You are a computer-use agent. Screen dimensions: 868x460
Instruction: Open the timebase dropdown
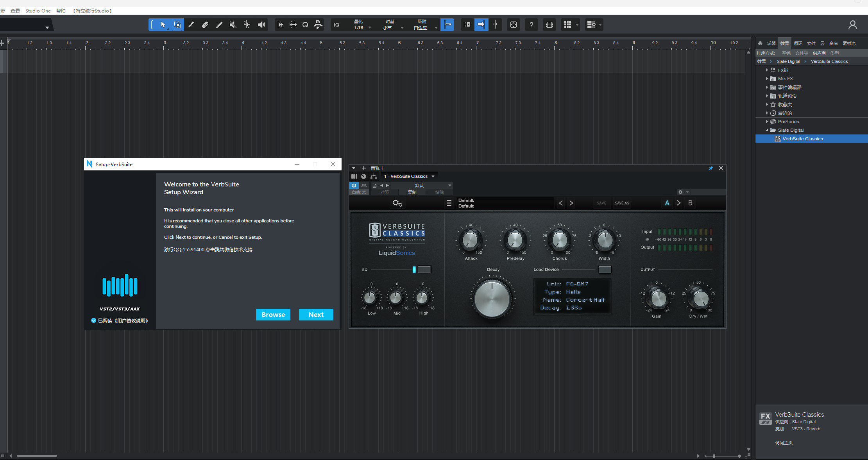click(x=402, y=28)
